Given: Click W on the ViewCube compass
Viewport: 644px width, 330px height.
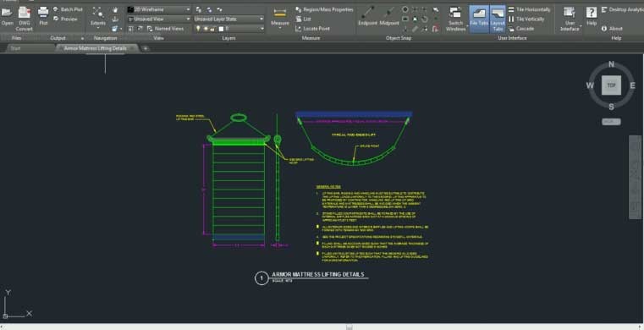Looking at the screenshot, I should click(590, 85).
